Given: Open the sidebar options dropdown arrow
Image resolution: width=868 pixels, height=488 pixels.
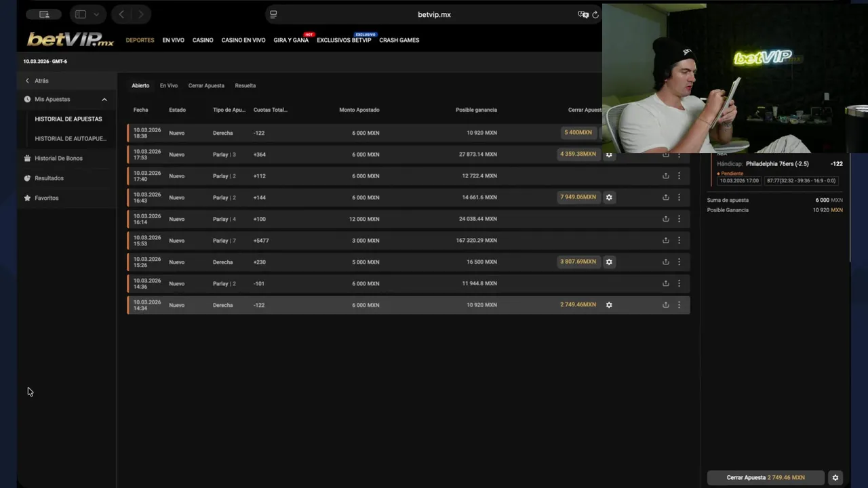Looking at the screenshot, I should [x=96, y=14].
